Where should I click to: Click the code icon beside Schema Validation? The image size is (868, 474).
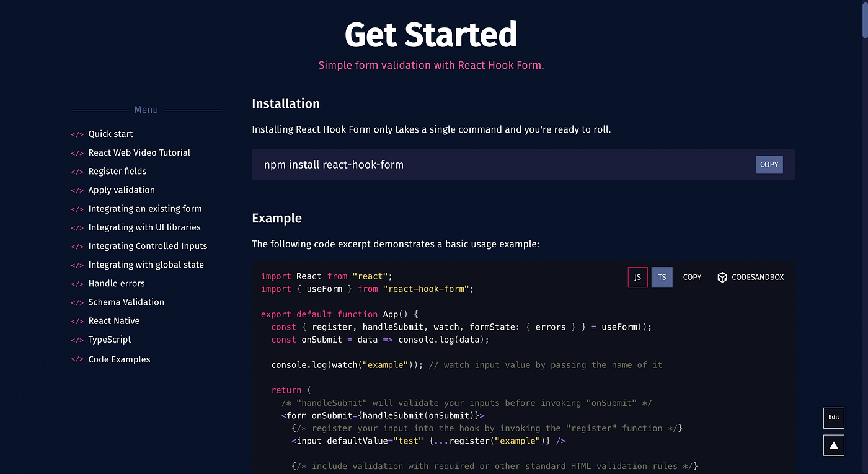pos(77,302)
